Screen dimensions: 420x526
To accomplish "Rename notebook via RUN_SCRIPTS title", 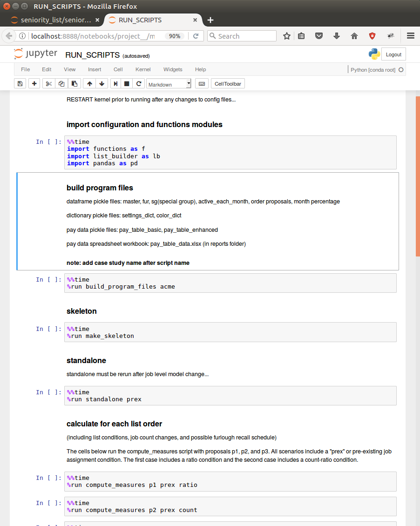I will click(x=93, y=55).
